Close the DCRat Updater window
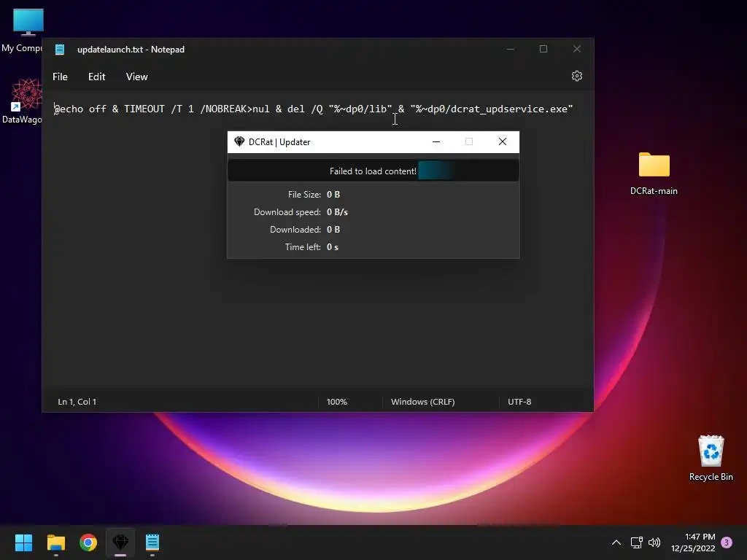 pos(502,142)
